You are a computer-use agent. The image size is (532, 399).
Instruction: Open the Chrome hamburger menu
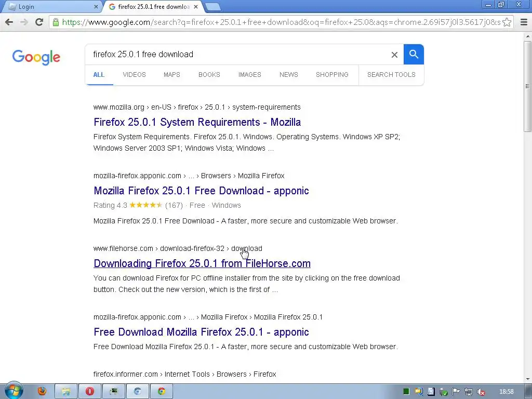524,22
